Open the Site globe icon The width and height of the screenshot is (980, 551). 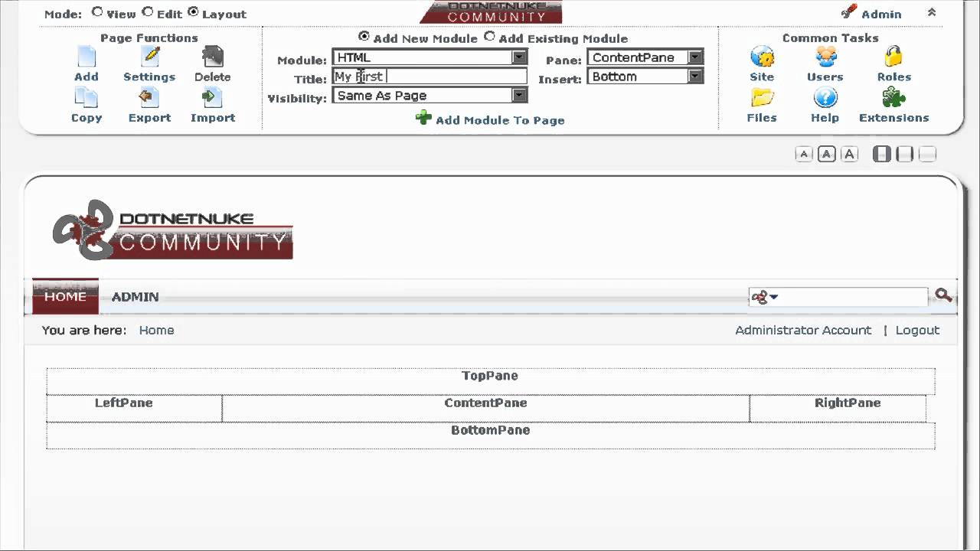[x=762, y=57]
